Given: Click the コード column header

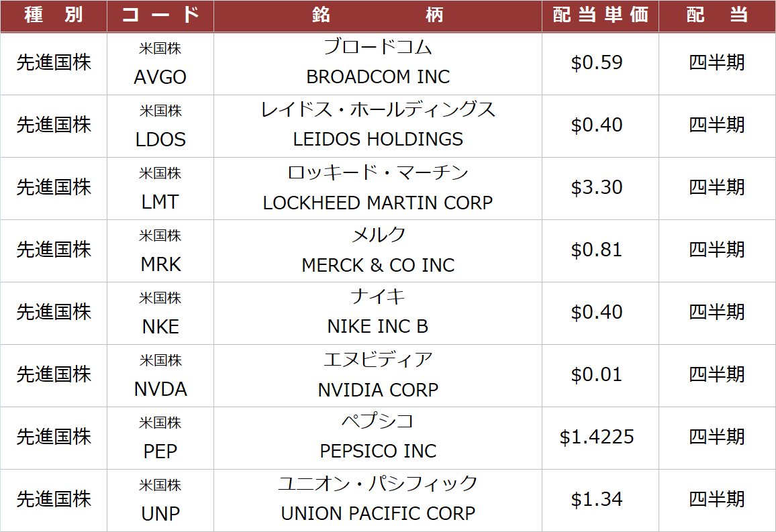Looking at the screenshot, I should click(x=160, y=15).
